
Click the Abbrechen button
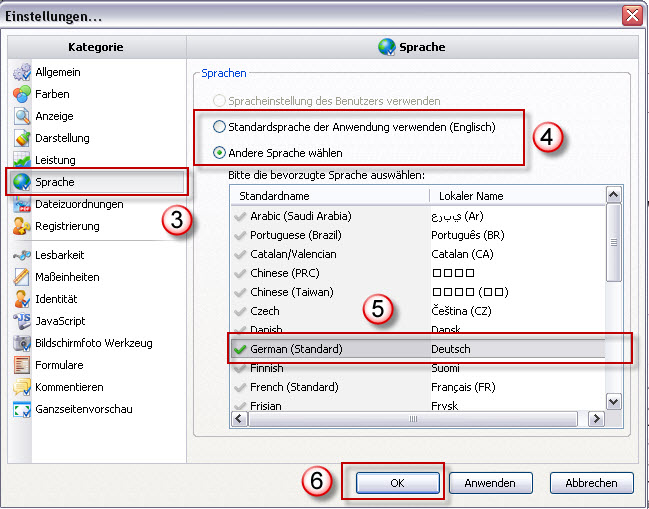click(x=591, y=483)
